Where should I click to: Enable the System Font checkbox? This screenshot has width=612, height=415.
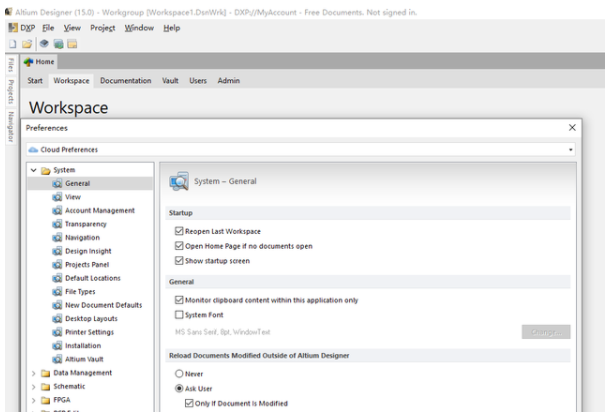point(179,315)
